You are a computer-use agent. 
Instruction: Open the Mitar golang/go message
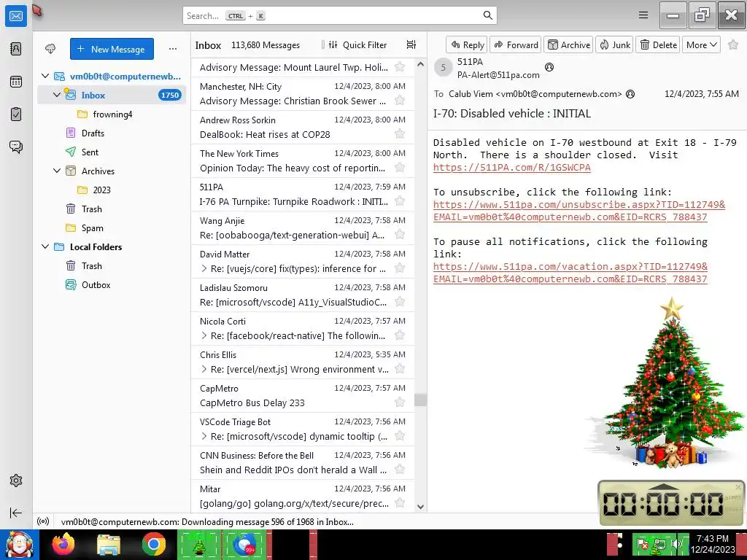click(x=303, y=496)
